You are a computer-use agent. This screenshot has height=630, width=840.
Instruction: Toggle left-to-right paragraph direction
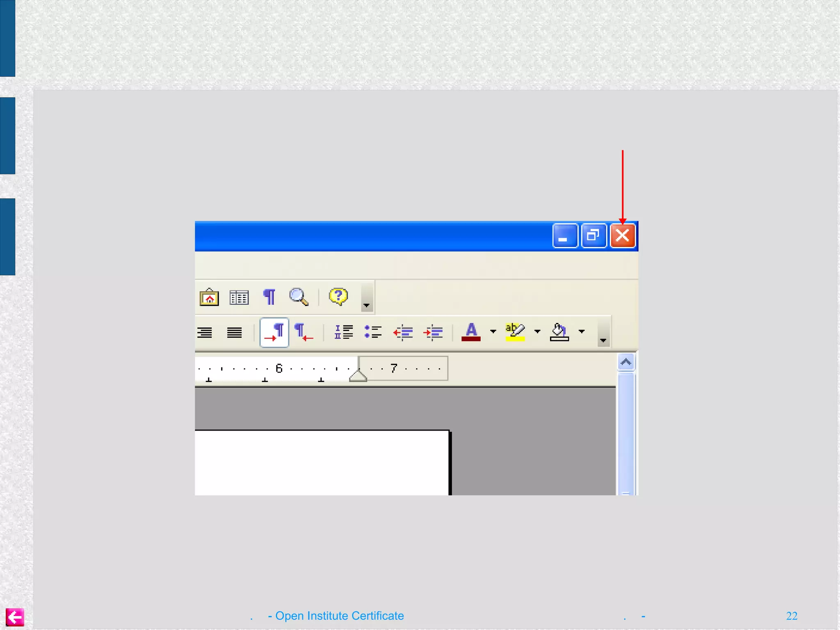tap(274, 332)
